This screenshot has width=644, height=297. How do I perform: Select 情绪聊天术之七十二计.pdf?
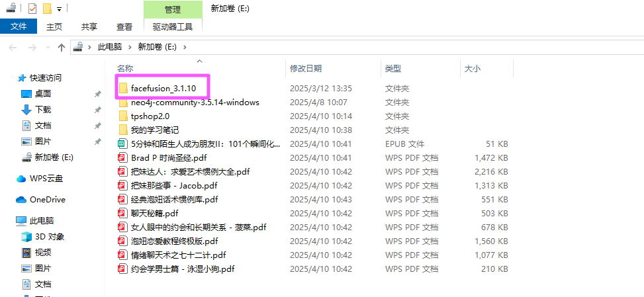point(179,255)
